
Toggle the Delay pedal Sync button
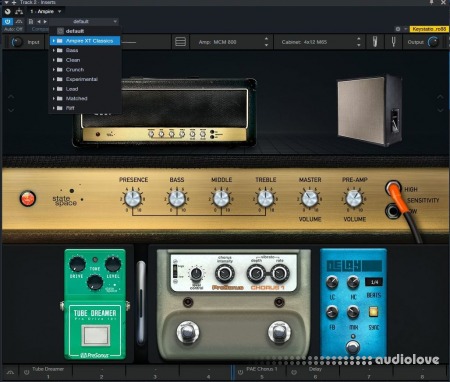[373, 312]
